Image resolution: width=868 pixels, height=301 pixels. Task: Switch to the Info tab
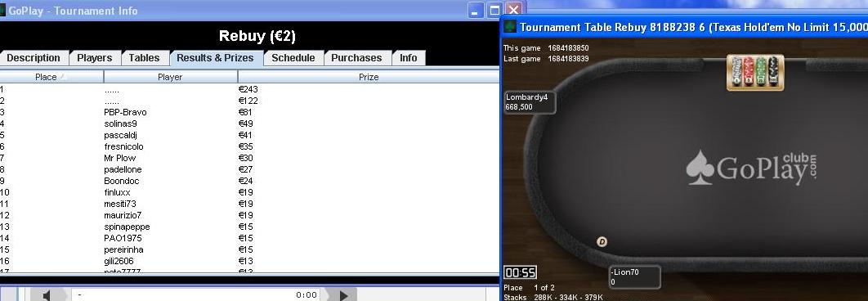point(409,58)
